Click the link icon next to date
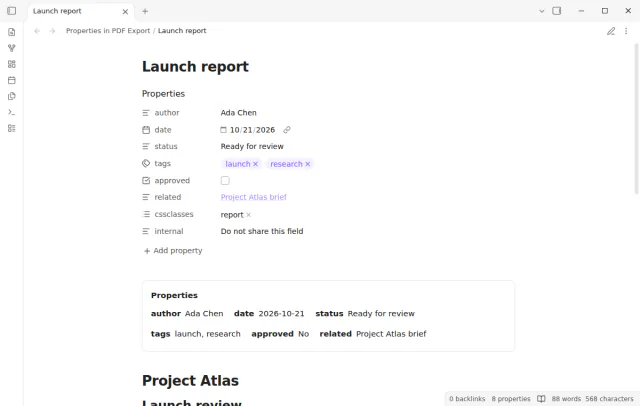The width and height of the screenshot is (640, 406). coord(287,130)
